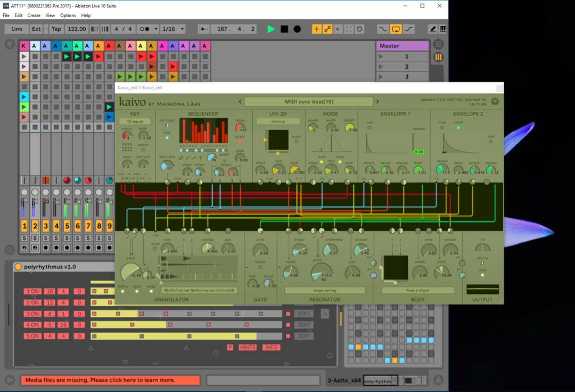Image resolution: width=575 pixels, height=392 pixels.
Task: Click the Master track header
Action: [x=402, y=46]
